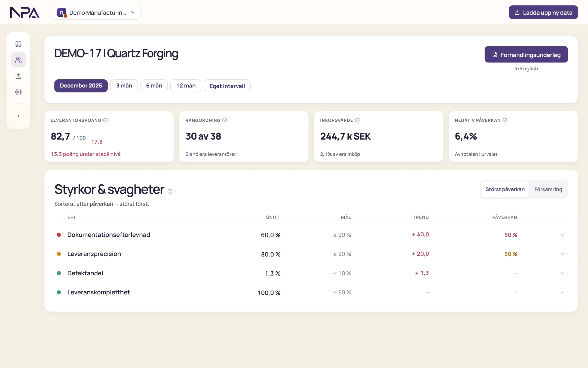
Task: Expand the Leveransprecision row chevron
Action: pyautogui.click(x=562, y=254)
